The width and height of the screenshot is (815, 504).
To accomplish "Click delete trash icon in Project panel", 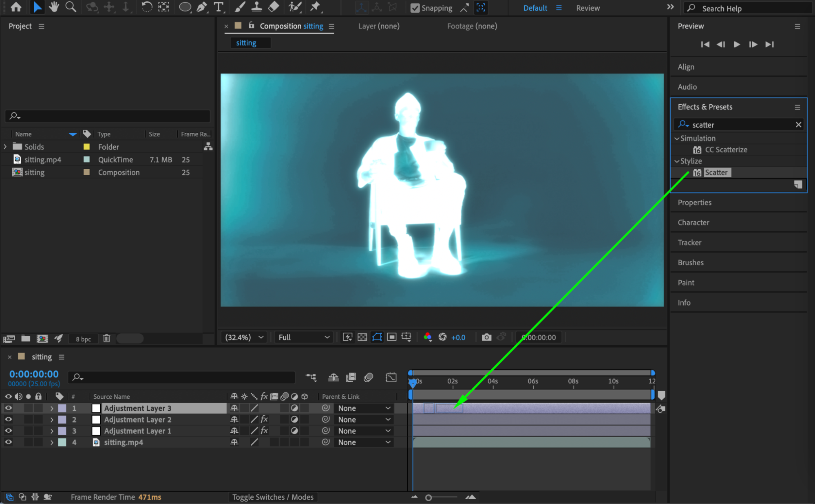I will pyautogui.click(x=107, y=339).
